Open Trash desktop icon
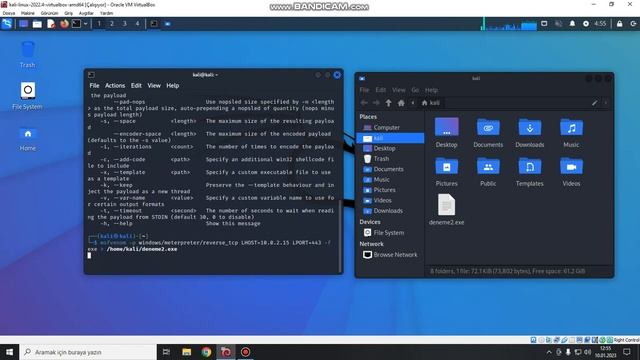Image resolution: width=640 pixels, height=360 pixels. [27, 54]
